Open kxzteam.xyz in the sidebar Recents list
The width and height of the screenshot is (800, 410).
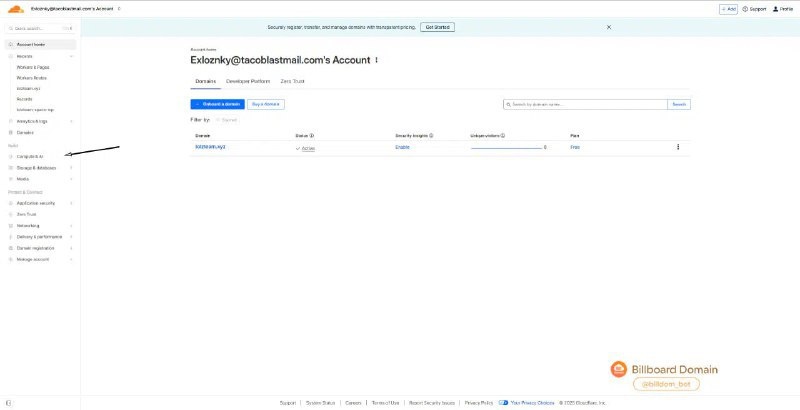(x=28, y=89)
